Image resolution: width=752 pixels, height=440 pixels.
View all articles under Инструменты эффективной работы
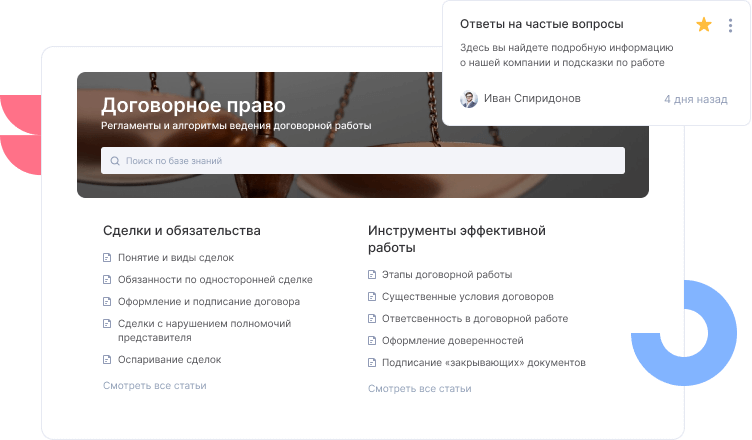[419, 388]
